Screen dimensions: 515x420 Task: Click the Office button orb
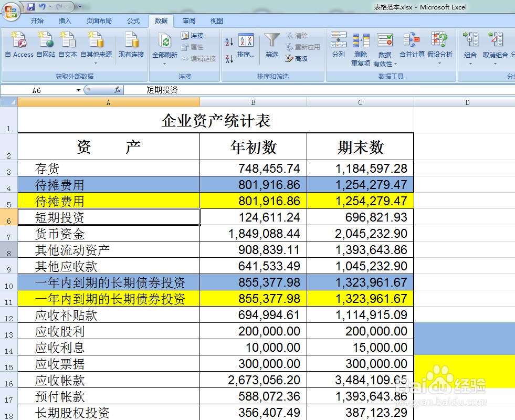(x=11, y=11)
